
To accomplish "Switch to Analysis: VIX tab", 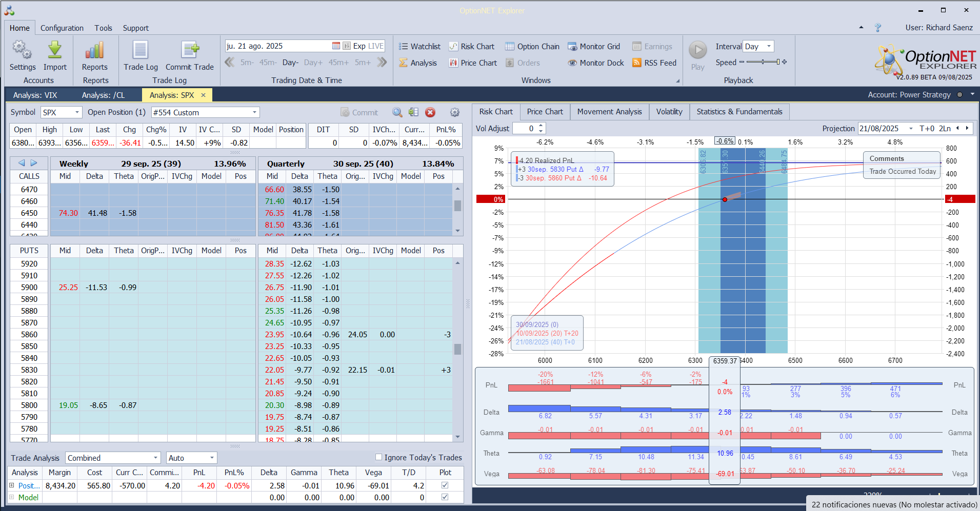I will point(35,95).
